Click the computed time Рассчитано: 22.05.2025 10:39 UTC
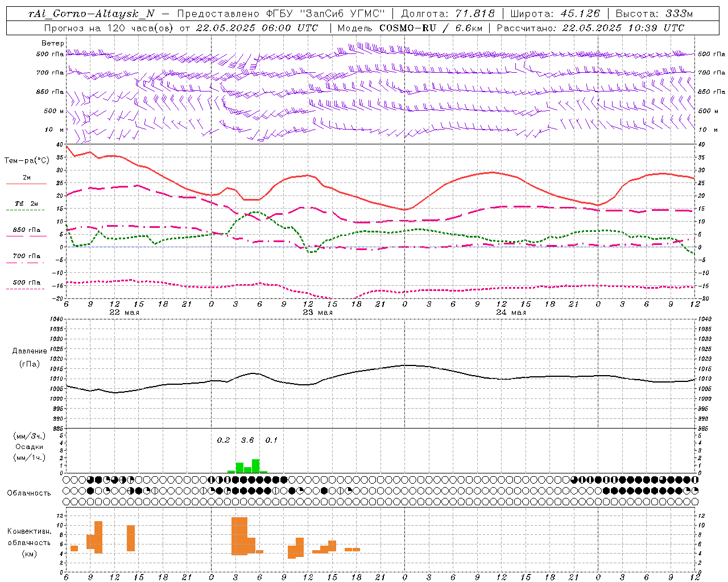728x582 pixels. click(590, 28)
